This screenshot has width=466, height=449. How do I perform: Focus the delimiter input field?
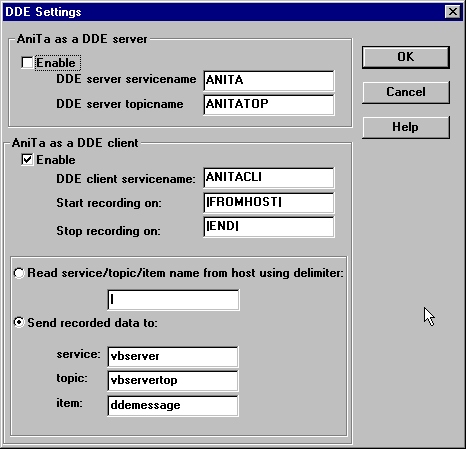pyautogui.click(x=173, y=300)
